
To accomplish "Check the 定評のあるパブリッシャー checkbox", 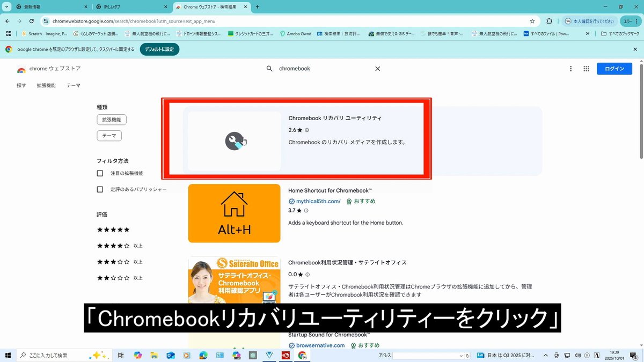I will 100,189.
